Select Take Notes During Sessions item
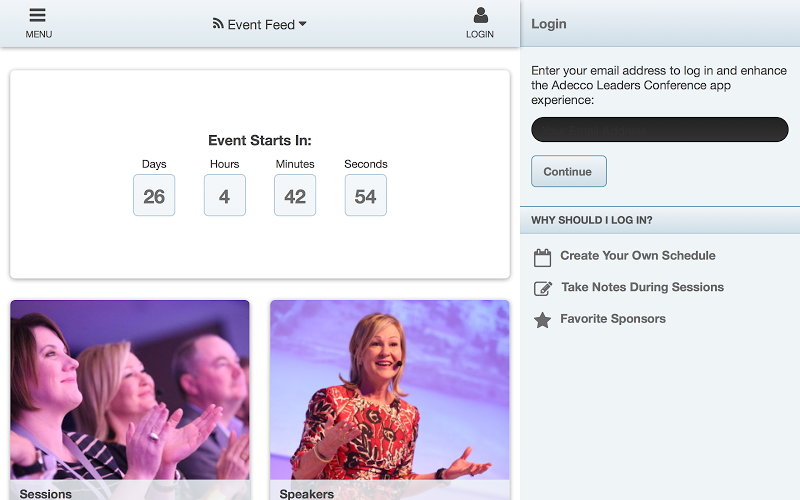Image resolution: width=800 pixels, height=500 pixels. [x=642, y=287]
